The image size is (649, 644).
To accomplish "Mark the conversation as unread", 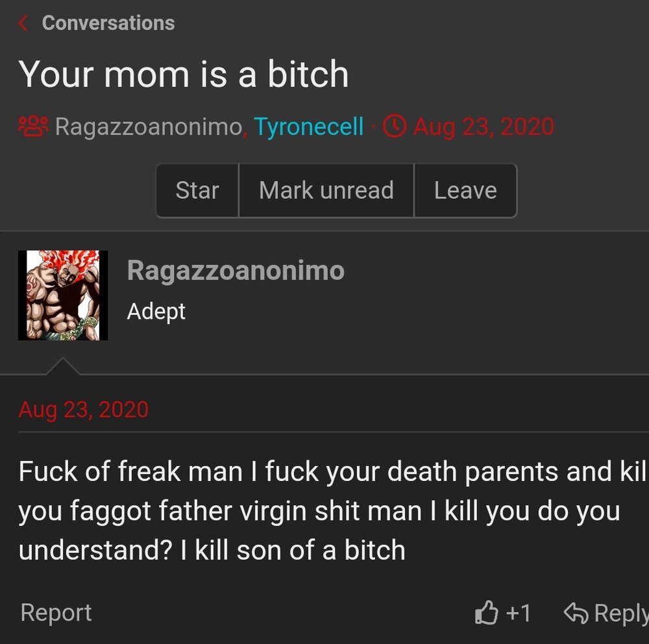I will [326, 190].
